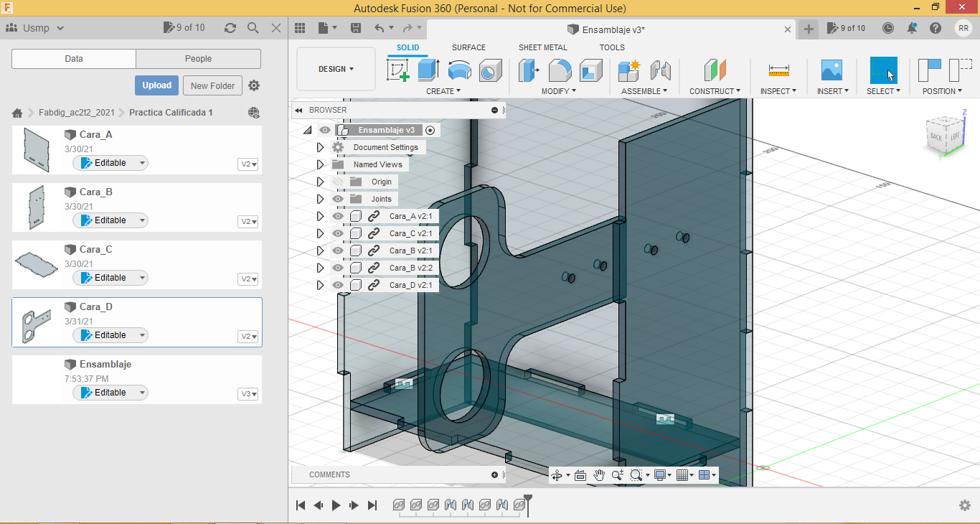Select the Create Sketch tool icon
This screenshot has width=980, height=524.
pyautogui.click(x=398, y=70)
